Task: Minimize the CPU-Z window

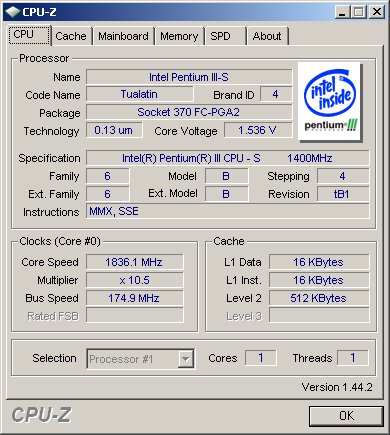Action: pyautogui.click(x=342, y=12)
